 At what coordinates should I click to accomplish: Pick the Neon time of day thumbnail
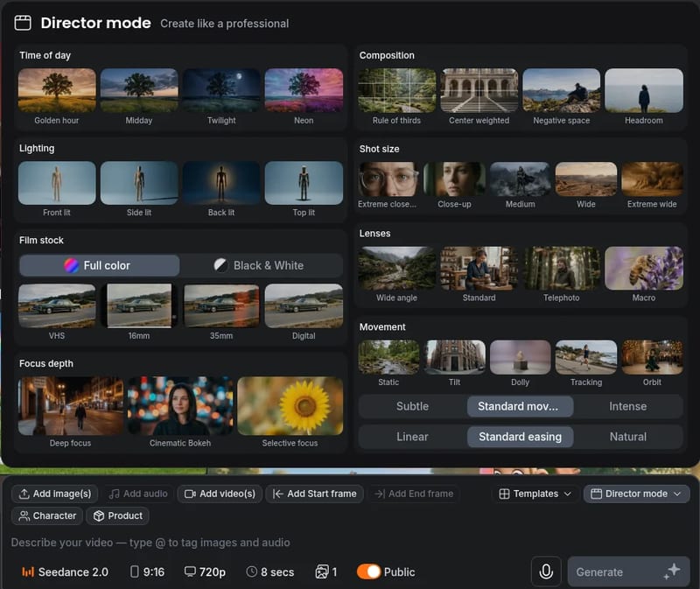[304, 90]
